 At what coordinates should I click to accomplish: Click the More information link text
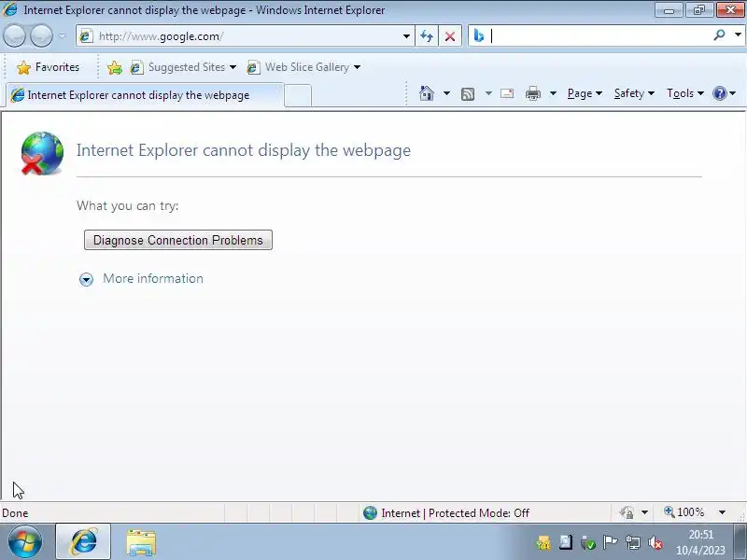(153, 278)
